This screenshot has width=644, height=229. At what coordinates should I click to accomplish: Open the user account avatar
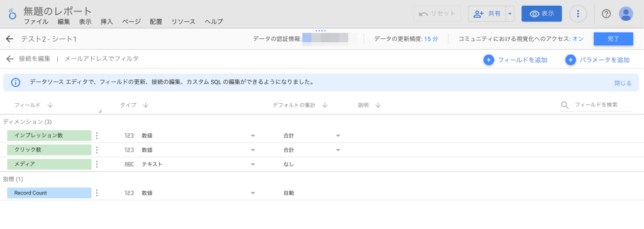pos(626,14)
